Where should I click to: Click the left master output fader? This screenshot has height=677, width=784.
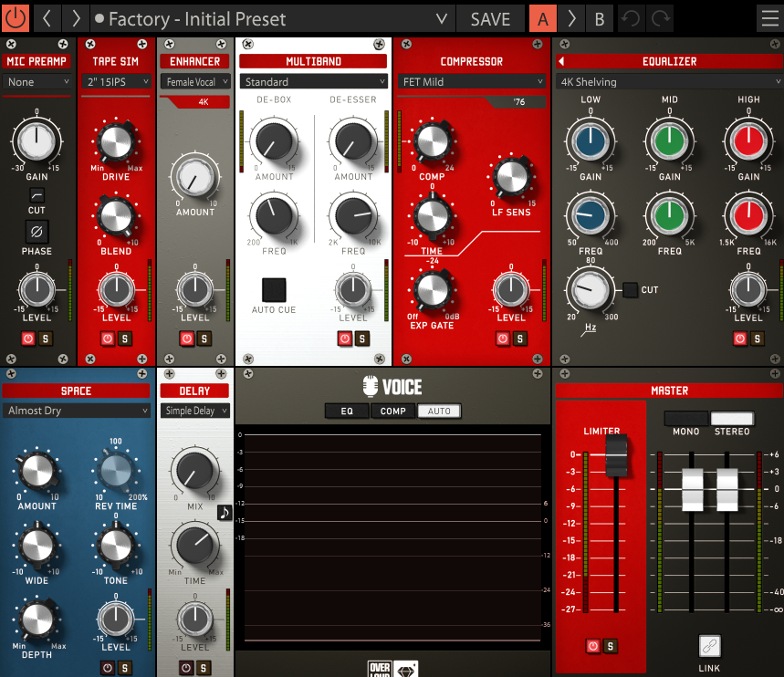click(x=693, y=489)
